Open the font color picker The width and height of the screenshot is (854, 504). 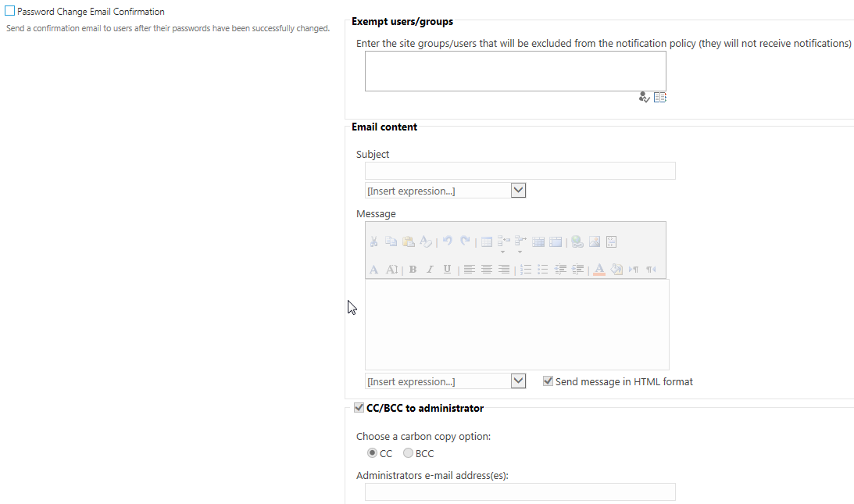tap(599, 270)
